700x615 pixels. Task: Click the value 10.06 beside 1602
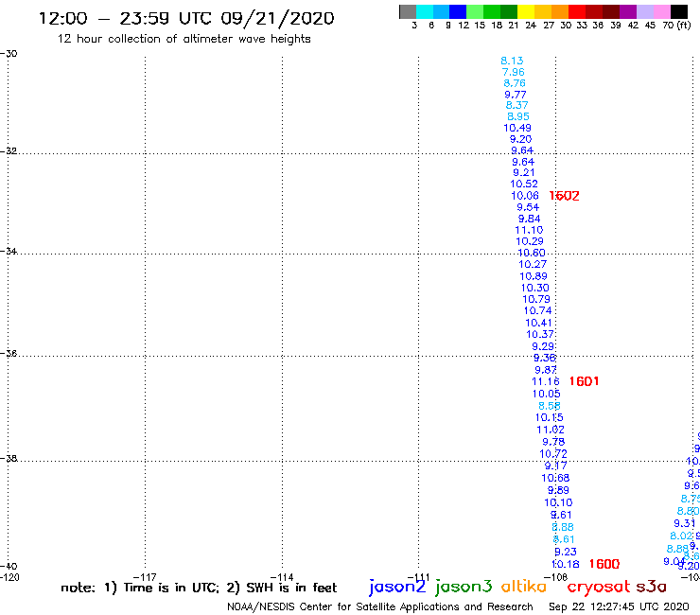coord(525,196)
